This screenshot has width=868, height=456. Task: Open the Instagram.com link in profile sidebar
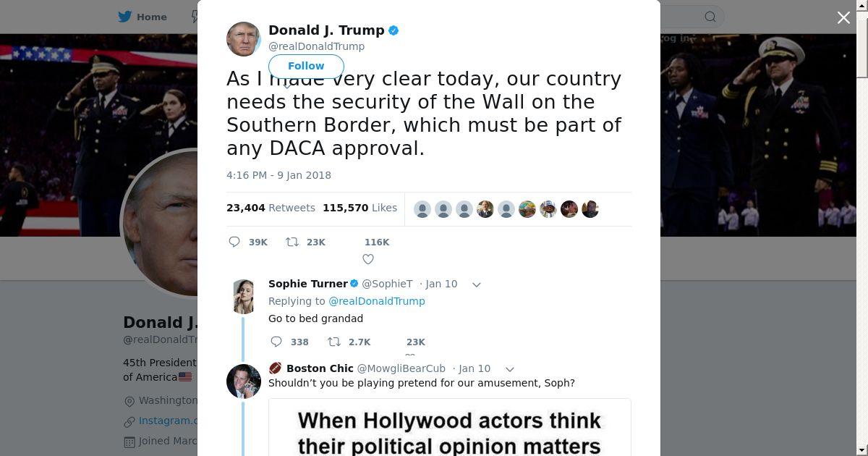(168, 421)
